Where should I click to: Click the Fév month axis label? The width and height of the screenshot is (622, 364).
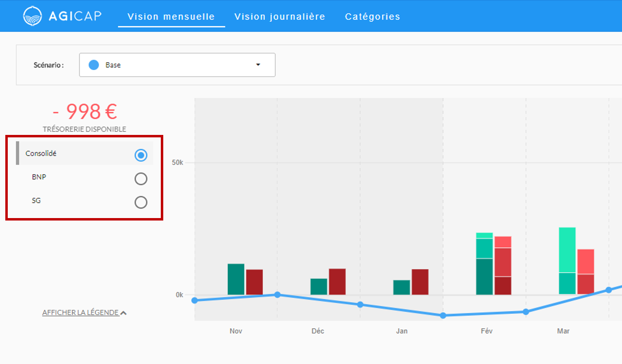(x=486, y=331)
